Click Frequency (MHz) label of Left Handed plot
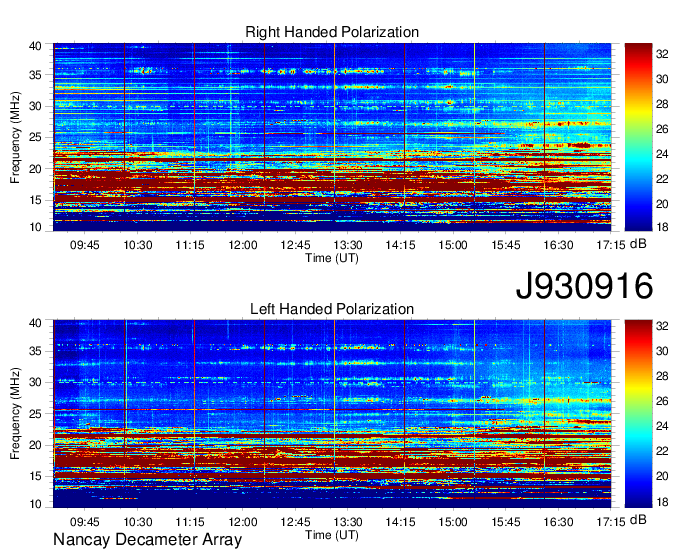The image size is (680, 552). [x=15, y=414]
